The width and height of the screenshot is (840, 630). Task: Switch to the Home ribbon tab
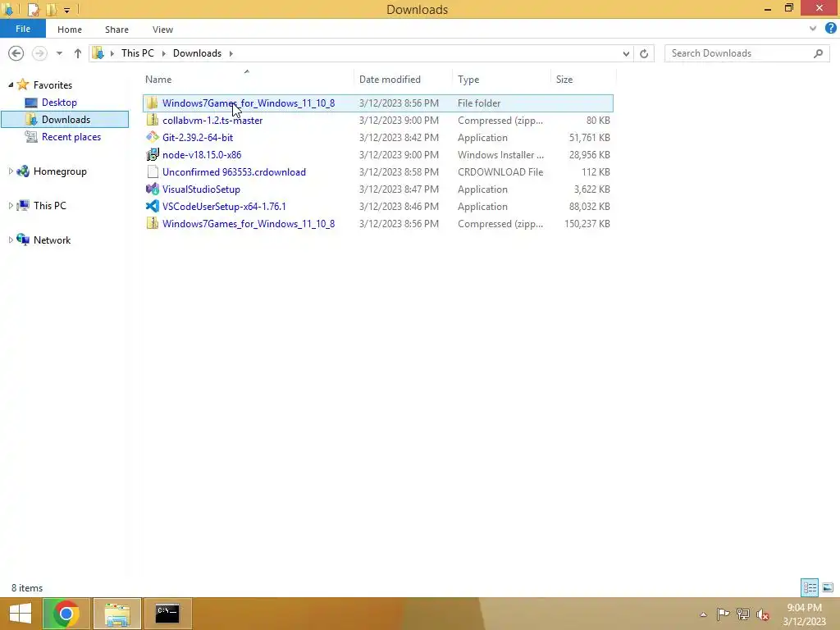pos(70,30)
